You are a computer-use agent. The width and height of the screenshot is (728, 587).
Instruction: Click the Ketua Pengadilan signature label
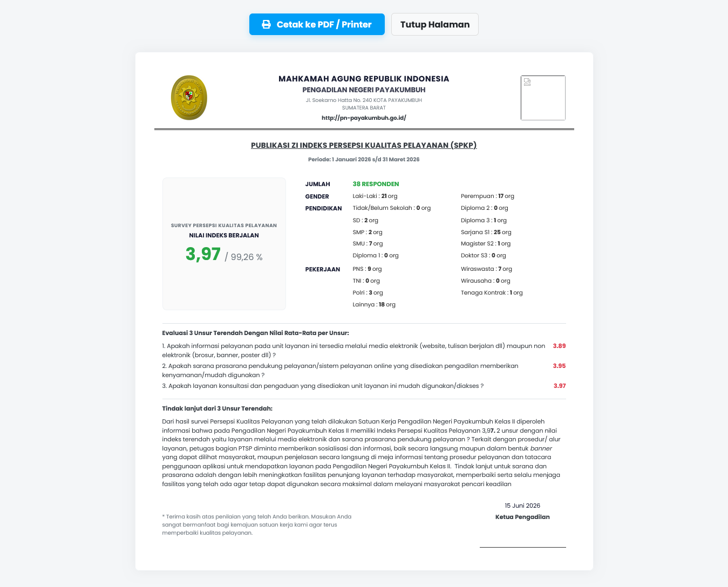[522, 517]
